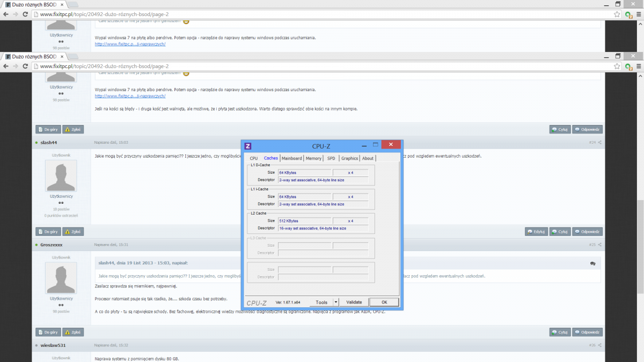The height and width of the screenshot is (362, 644).
Task: Open a new tab in the rear (topmost) browser window
Action: pyautogui.click(x=73, y=4)
